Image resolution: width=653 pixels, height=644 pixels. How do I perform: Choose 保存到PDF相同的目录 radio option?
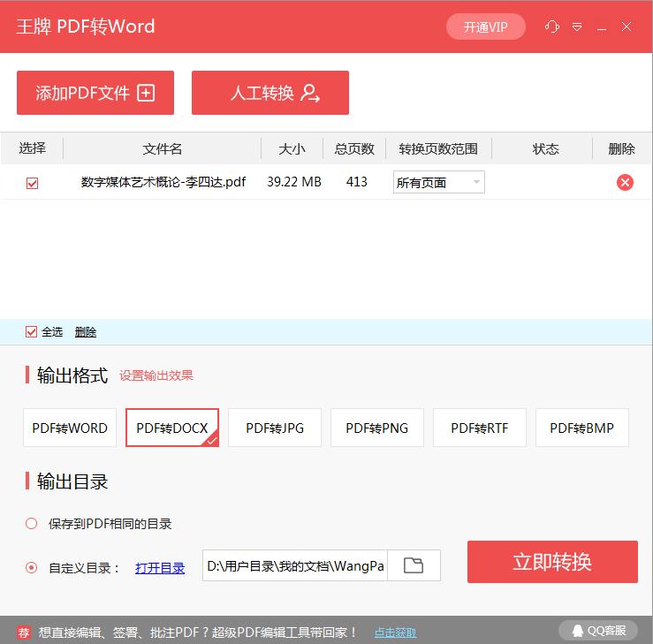[x=31, y=523]
